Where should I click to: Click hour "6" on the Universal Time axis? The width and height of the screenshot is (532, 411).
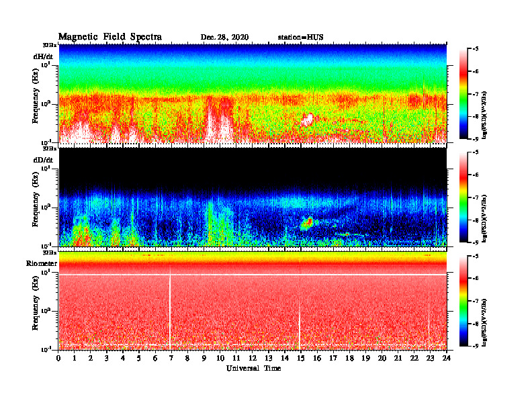(x=155, y=358)
